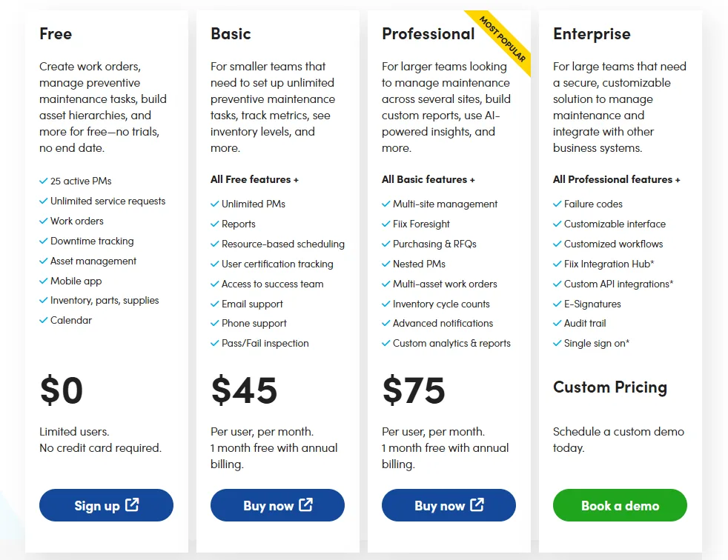Click the checkmark next to Unlimited PMs
The image size is (728, 560).
[x=214, y=204]
